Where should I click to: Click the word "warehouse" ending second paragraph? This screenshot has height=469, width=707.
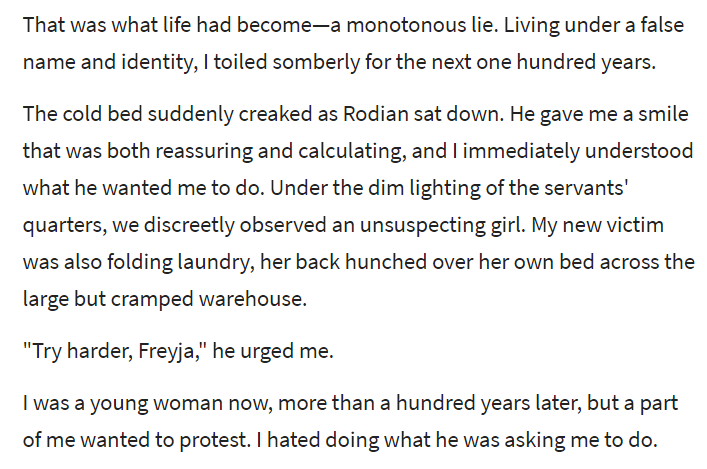tap(250, 299)
